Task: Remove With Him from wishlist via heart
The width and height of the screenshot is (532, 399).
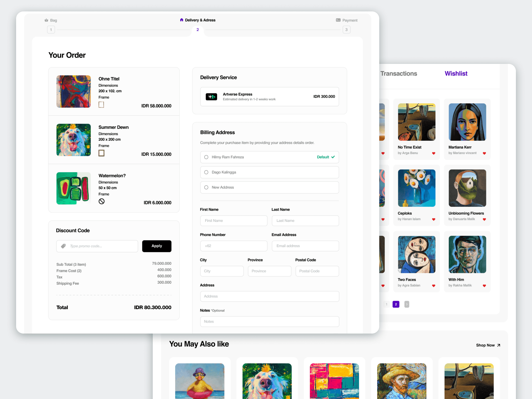Action: [x=484, y=286]
